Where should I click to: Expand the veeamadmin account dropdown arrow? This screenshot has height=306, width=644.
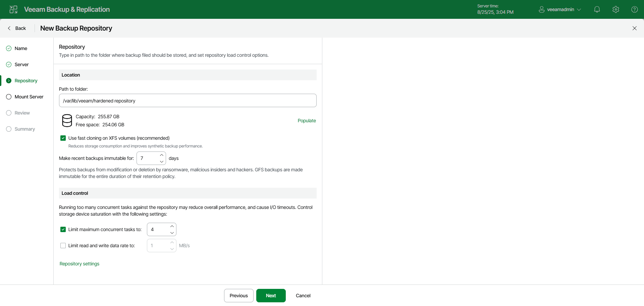[x=579, y=9]
